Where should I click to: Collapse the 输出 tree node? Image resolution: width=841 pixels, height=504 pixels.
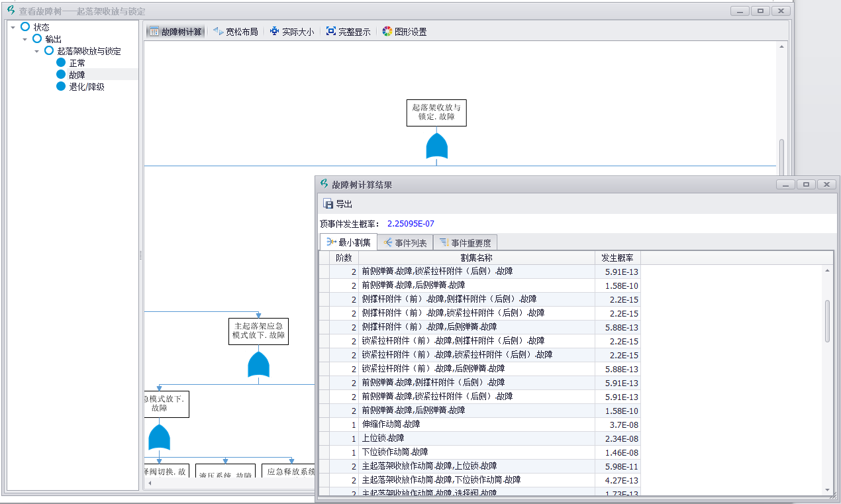point(25,39)
